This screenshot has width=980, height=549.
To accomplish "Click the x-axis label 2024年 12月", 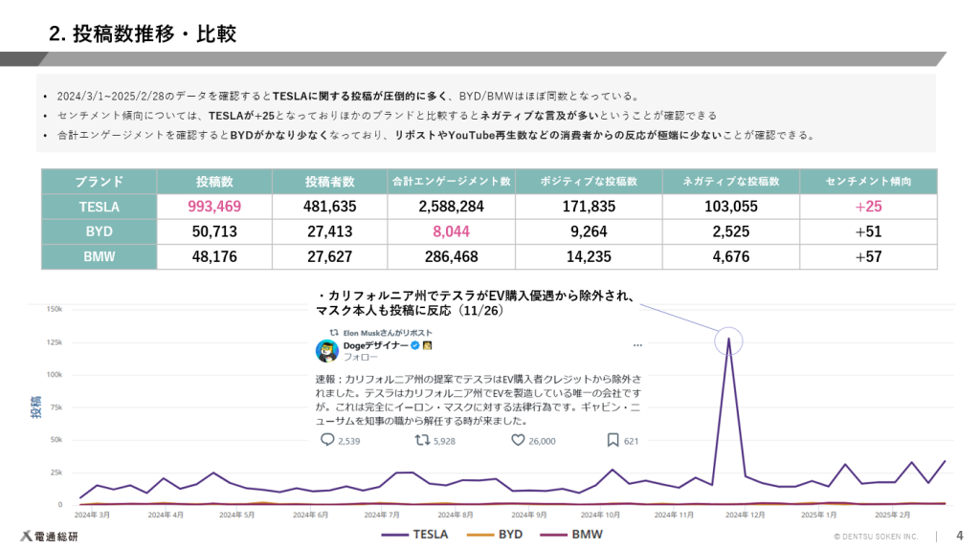I will click(745, 515).
